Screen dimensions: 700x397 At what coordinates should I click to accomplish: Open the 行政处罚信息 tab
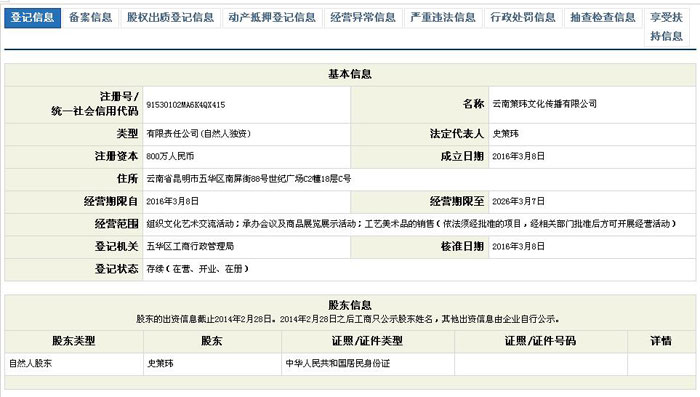523,18
